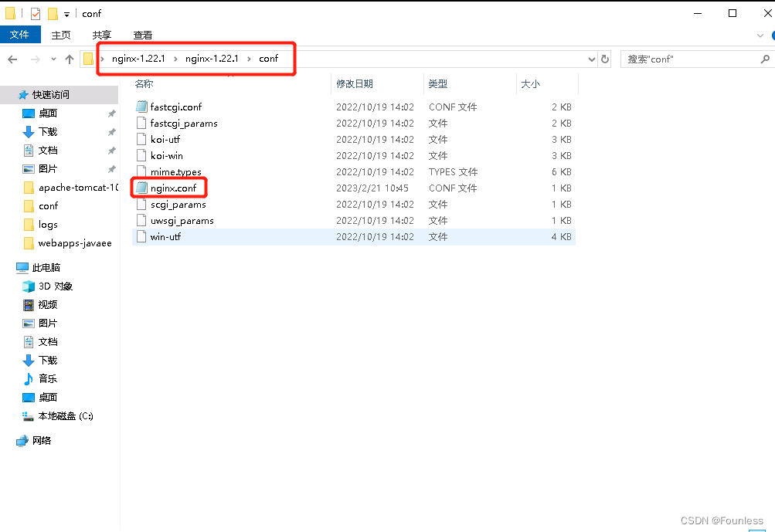Click the Back navigation arrow
Screen dimensions: 775x532
pyautogui.click(x=13, y=59)
